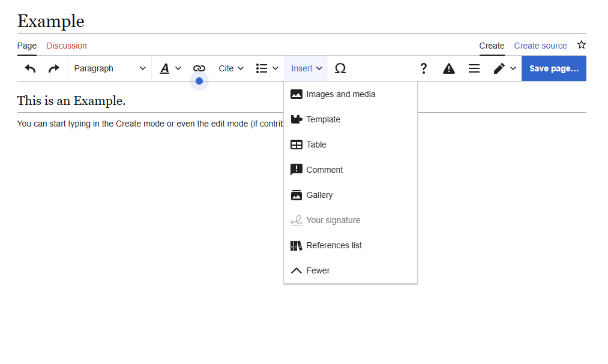
Task: Open the Page options hamburger menu
Action: [x=474, y=68]
